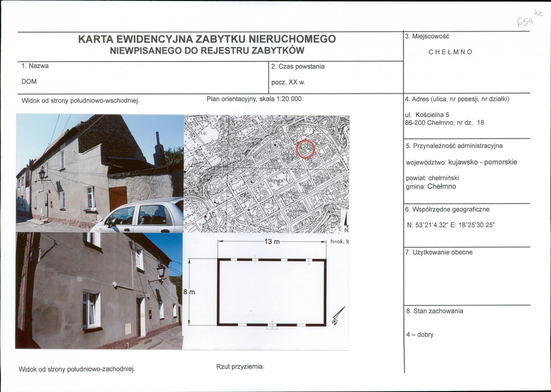Click the '3. Miejscowość' label
The image size is (551, 392).
point(427,36)
